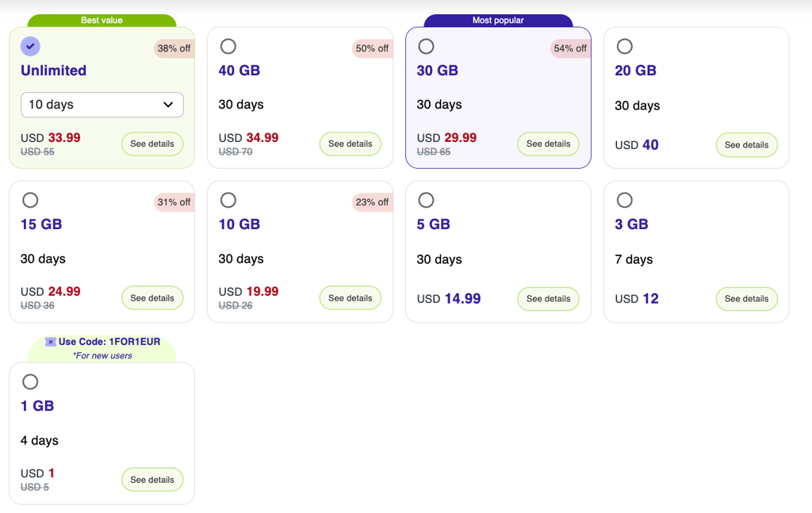The height and width of the screenshot is (513, 812).
Task: See details for the 5 GB plan
Action: pos(549,299)
